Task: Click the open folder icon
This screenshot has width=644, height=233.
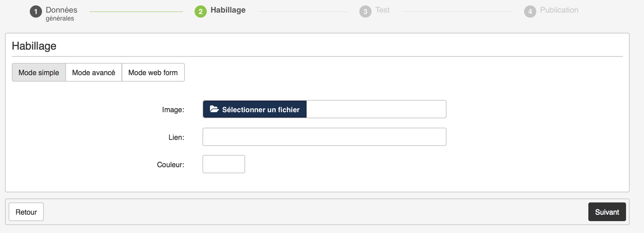Action: pos(214,109)
